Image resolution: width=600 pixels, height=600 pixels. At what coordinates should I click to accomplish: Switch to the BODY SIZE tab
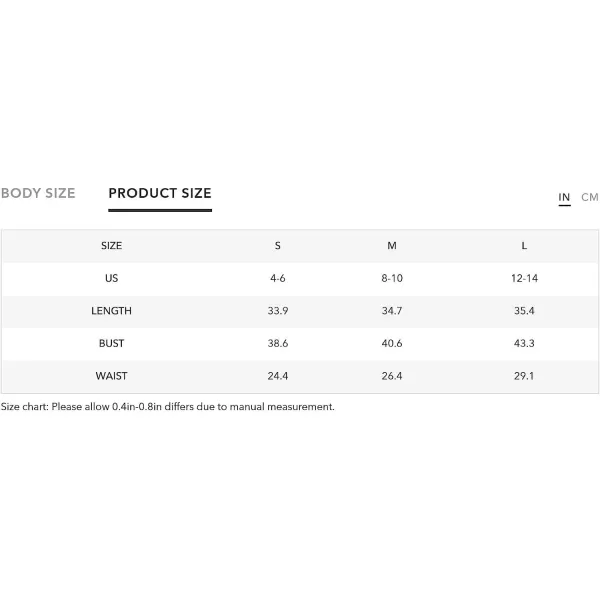[x=38, y=193]
